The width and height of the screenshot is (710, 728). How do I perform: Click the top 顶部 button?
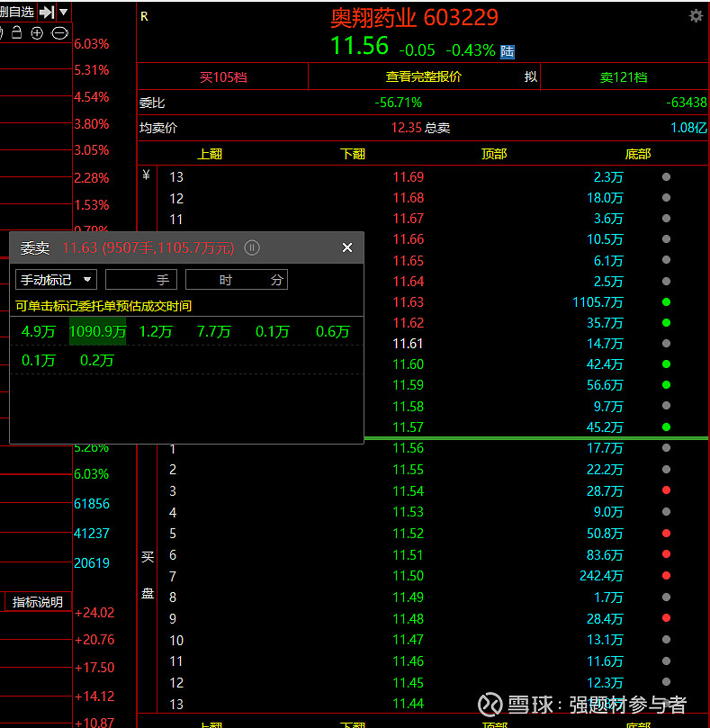494,154
